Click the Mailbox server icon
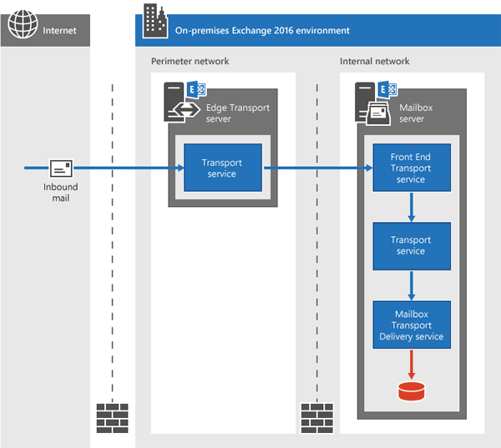 click(x=372, y=103)
